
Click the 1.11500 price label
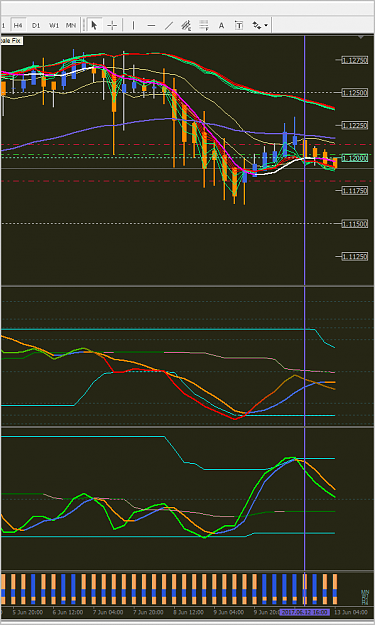coord(354,224)
